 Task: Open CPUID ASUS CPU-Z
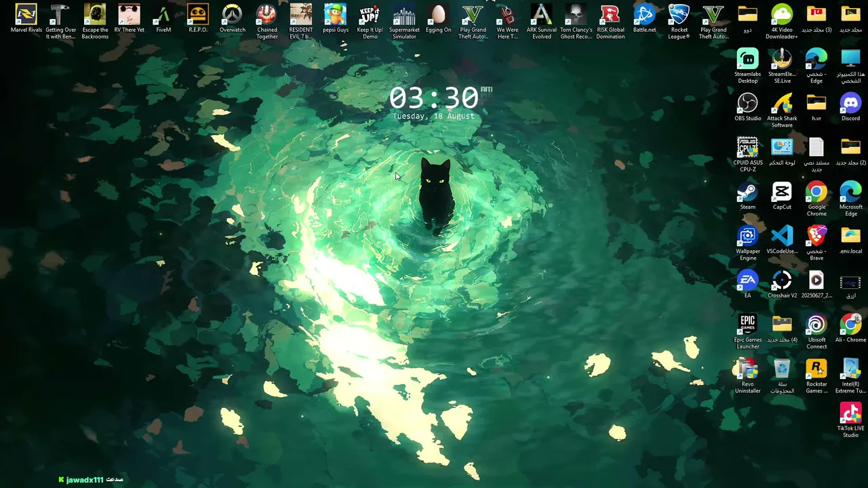pyautogui.click(x=747, y=154)
